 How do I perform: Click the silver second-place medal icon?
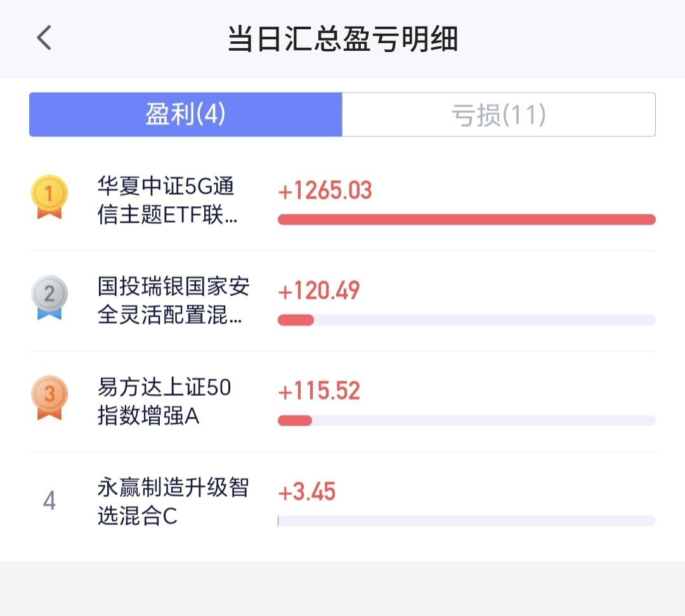point(49,297)
